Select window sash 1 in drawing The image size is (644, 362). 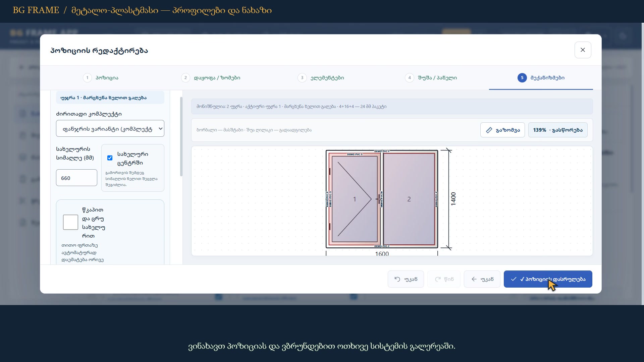[354, 199]
